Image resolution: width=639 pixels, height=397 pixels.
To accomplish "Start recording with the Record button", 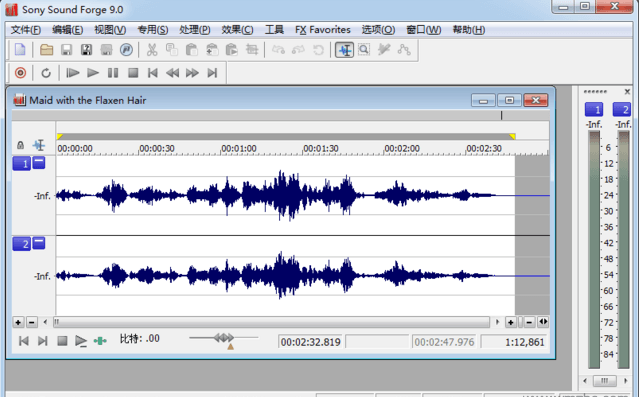I will pyautogui.click(x=20, y=73).
